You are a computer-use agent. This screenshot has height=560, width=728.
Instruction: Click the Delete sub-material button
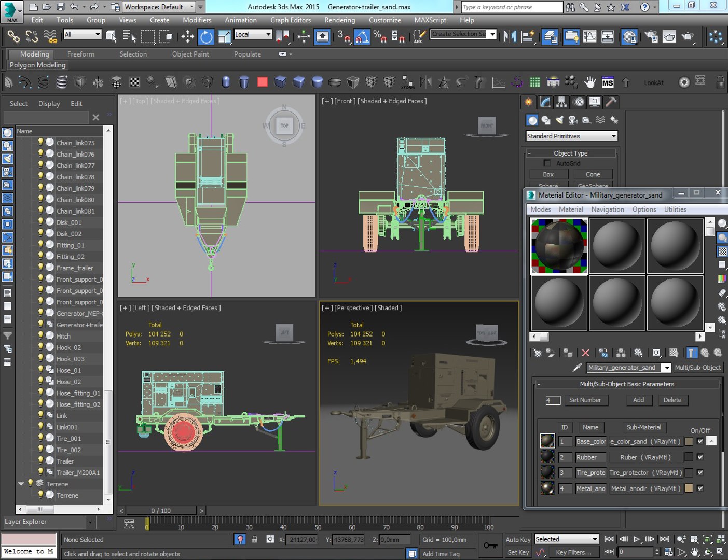coord(672,400)
